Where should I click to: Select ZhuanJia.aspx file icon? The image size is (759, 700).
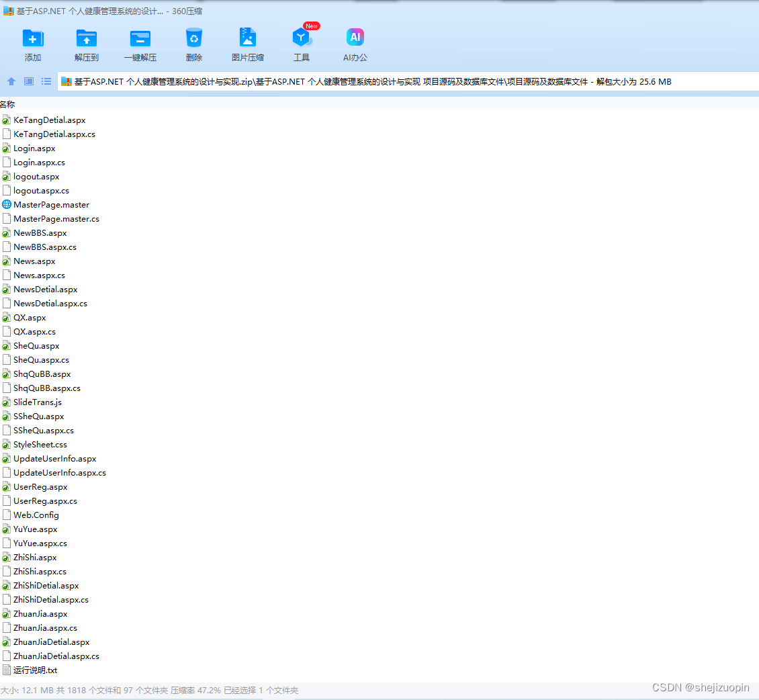coord(6,614)
